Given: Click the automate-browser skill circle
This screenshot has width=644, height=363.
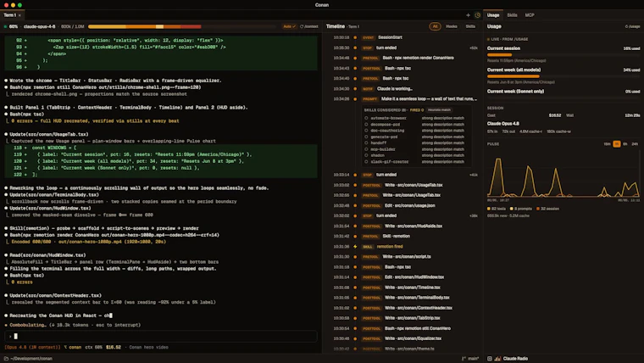Looking at the screenshot, I should [366, 118].
